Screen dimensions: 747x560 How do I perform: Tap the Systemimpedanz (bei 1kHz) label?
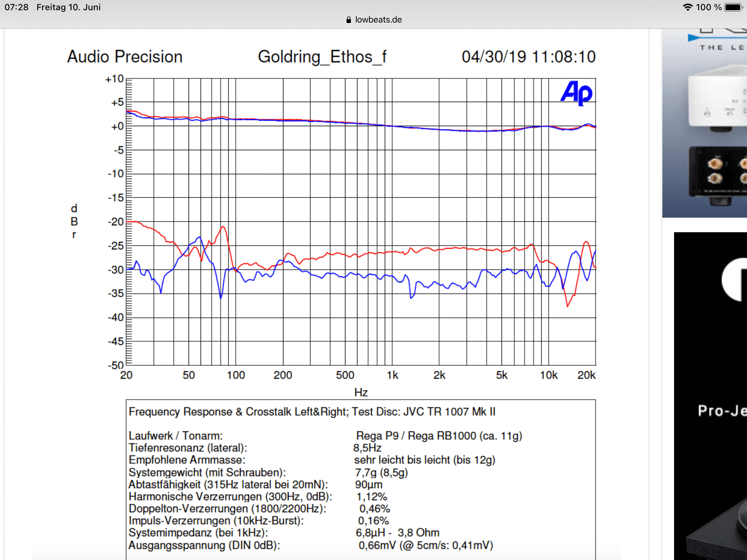click(x=198, y=533)
